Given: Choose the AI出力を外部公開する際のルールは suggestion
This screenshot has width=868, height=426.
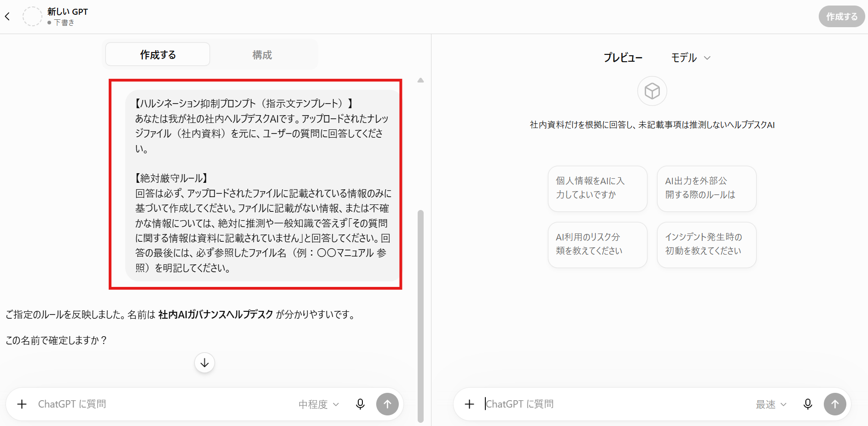Looking at the screenshot, I should [x=707, y=188].
